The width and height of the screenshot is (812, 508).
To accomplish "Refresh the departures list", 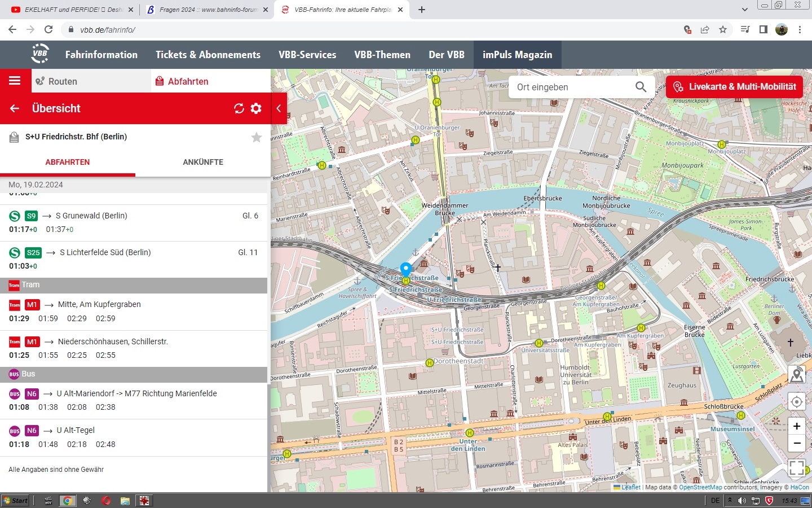I will pos(239,108).
